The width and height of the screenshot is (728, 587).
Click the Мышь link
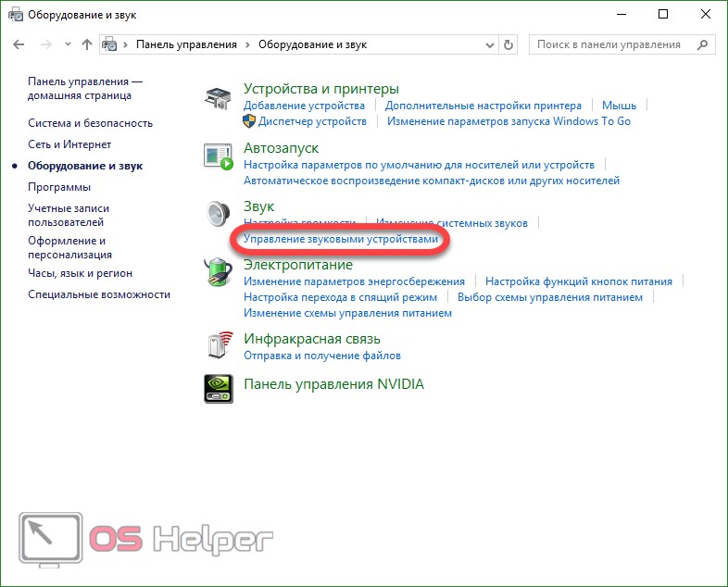tap(619, 106)
